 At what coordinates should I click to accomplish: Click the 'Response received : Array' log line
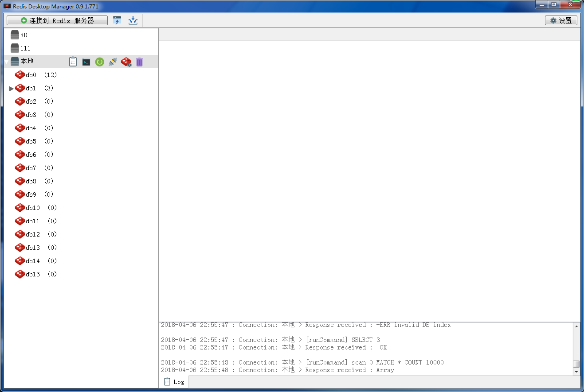[278, 370]
